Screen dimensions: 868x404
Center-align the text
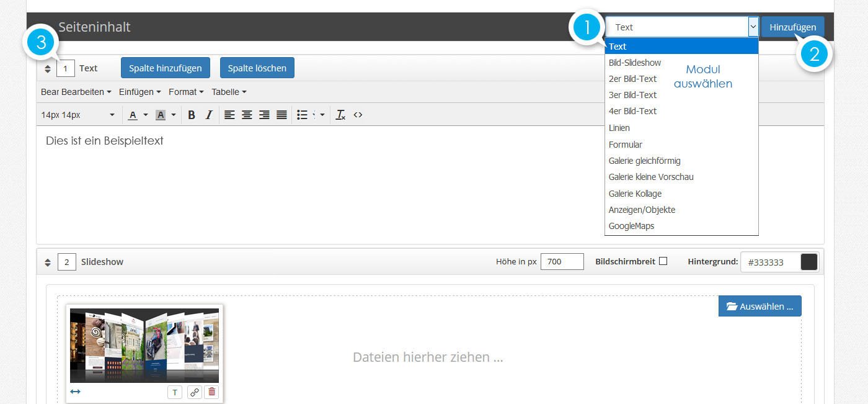(x=247, y=115)
